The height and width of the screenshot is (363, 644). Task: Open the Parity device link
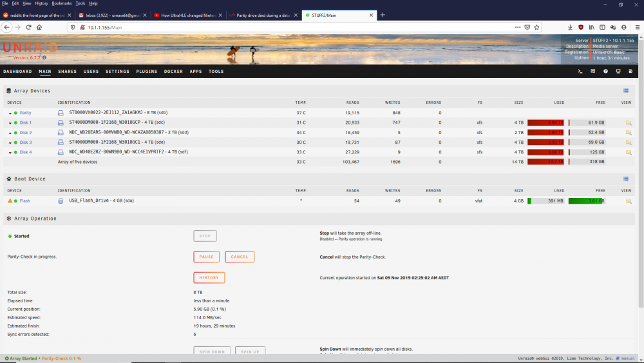pyautogui.click(x=26, y=113)
